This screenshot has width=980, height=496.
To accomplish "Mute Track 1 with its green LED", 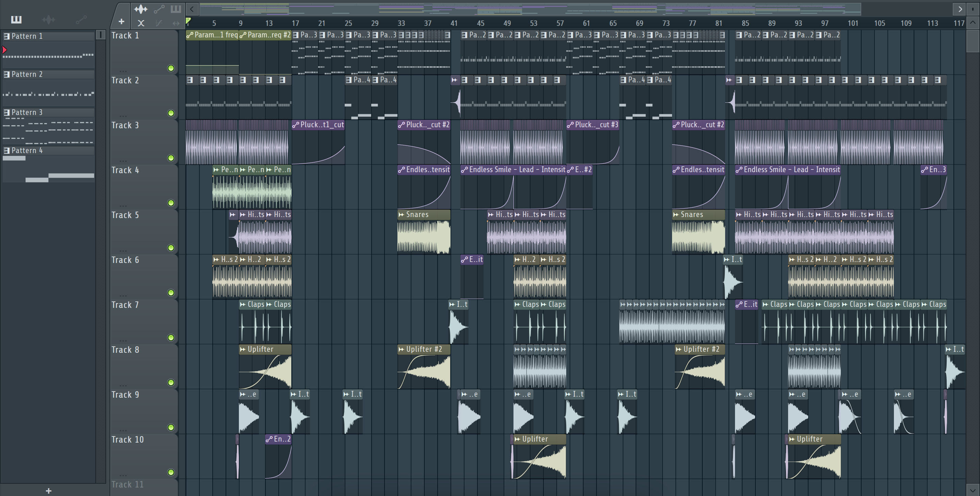I will [x=171, y=68].
